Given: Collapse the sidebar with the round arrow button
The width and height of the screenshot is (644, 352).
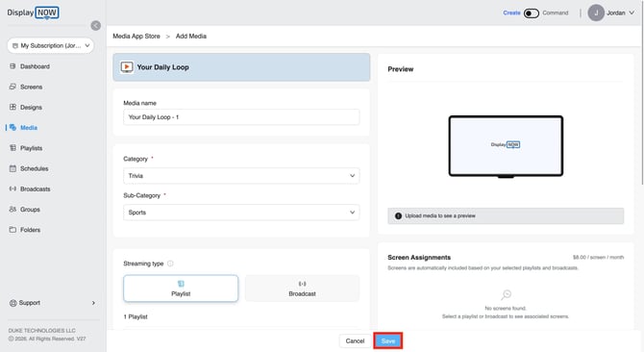Looking at the screenshot, I should click(x=96, y=26).
